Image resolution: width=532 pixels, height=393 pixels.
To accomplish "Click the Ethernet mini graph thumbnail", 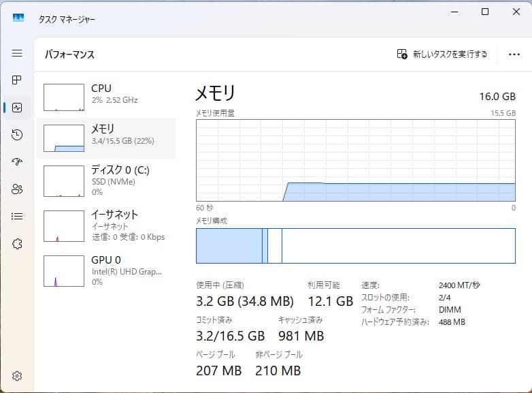I will (64, 226).
